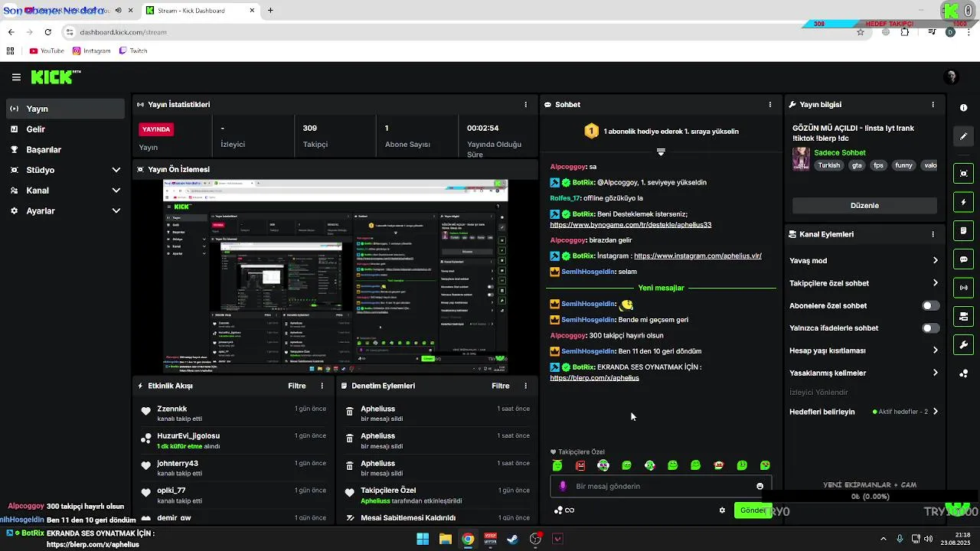
Task: Open the blerp.com/x/aphelius chat link
Action: (x=594, y=378)
